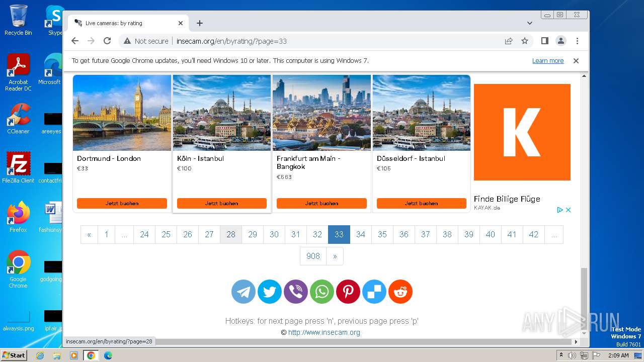644x362 pixels.
Task: Share this page icon in address bar
Action: point(509,41)
